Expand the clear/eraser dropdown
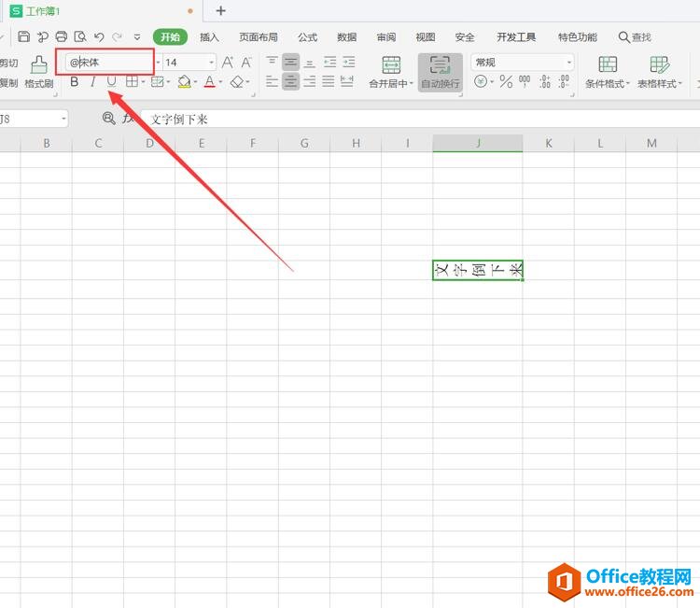 [247, 82]
